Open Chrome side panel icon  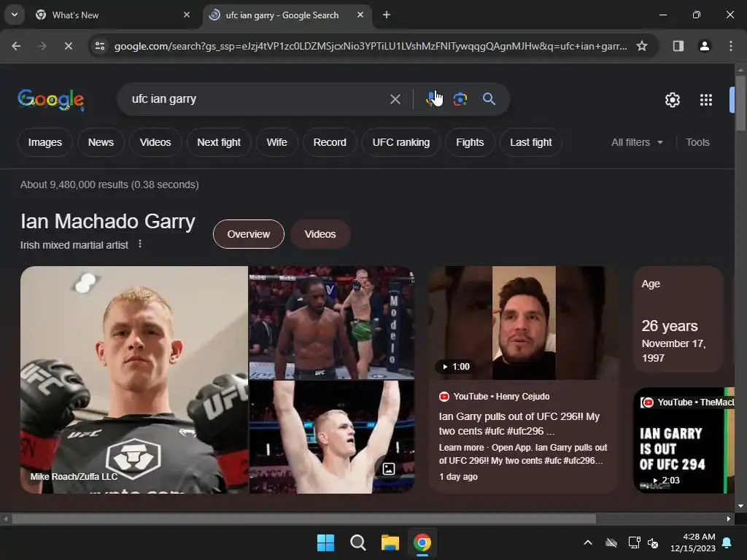coord(678,46)
